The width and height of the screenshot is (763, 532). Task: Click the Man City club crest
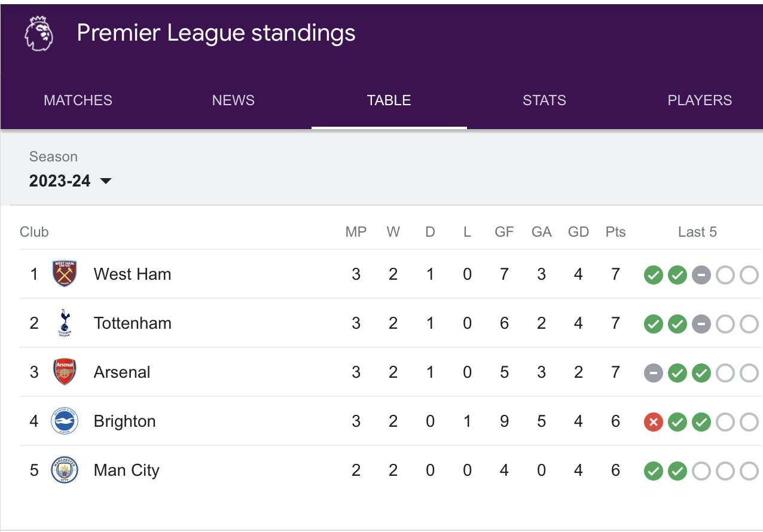(x=65, y=470)
